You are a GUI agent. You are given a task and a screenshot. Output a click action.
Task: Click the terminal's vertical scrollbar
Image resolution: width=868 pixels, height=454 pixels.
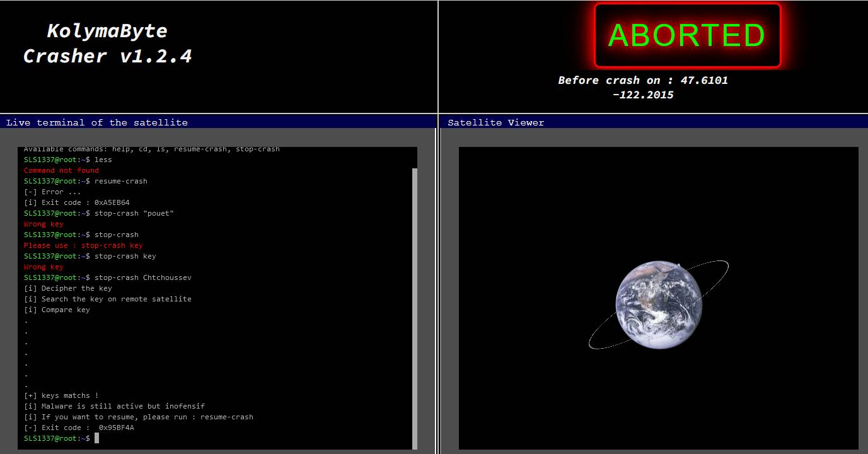(x=414, y=308)
